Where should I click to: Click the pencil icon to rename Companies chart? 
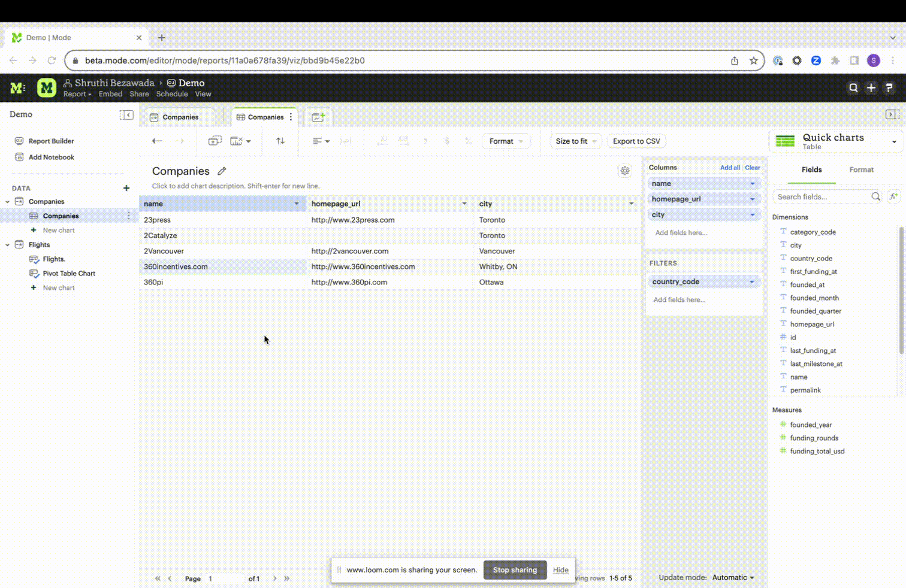pyautogui.click(x=222, y=171)
